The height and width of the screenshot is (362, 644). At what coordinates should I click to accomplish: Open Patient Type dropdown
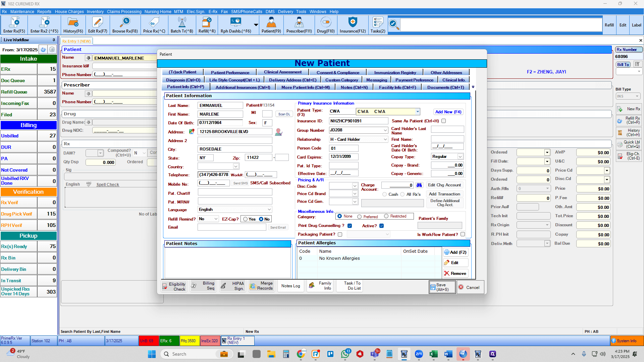pyautogui.click(x=418, y=112)
